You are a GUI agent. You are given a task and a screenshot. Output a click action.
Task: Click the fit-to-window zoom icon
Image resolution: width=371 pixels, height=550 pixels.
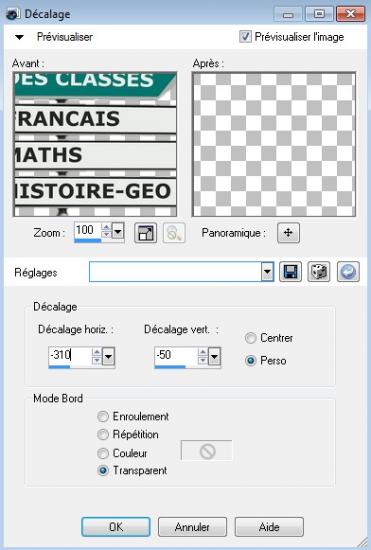(x=146, y=233)
